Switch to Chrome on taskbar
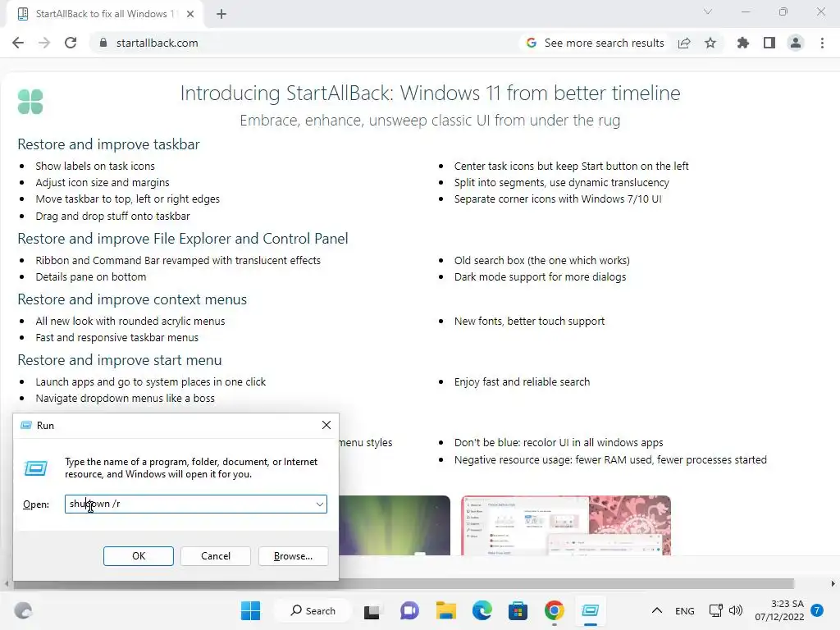The height and width of the screenshot is (630, 840). [555, 610]
